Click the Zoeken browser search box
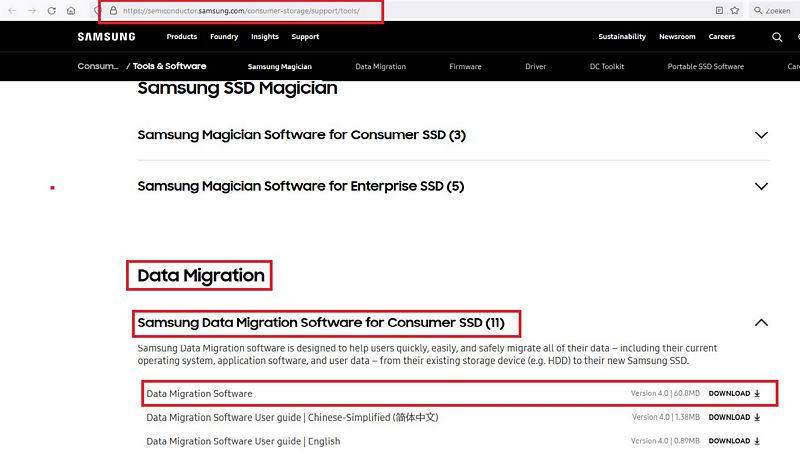The image size is (800, 454). click(x=775, y=10)
